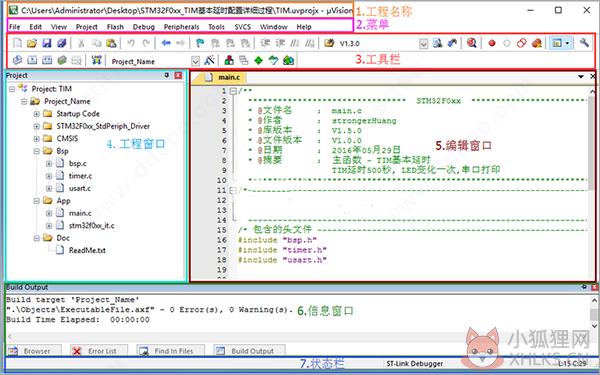Viewport: 600px width, 375px height.
Task: Switch to the Browser tab
Action: click(34, 351)
